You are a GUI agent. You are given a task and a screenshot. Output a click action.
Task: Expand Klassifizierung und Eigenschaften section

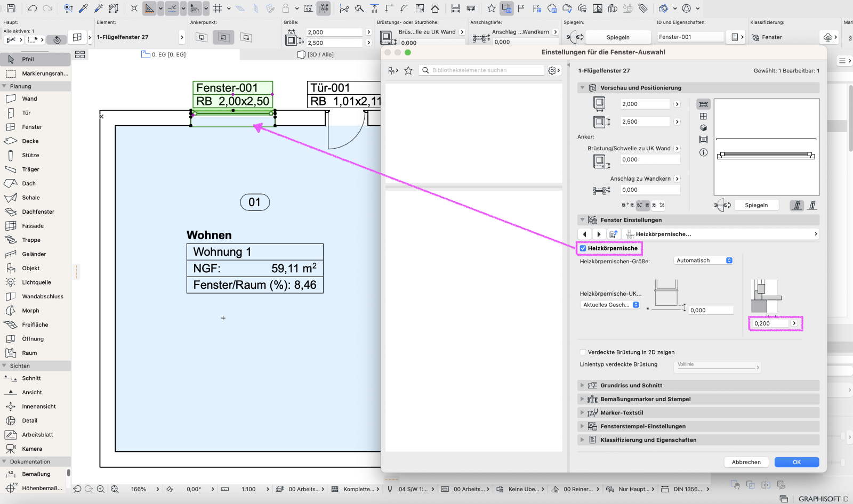582,440
